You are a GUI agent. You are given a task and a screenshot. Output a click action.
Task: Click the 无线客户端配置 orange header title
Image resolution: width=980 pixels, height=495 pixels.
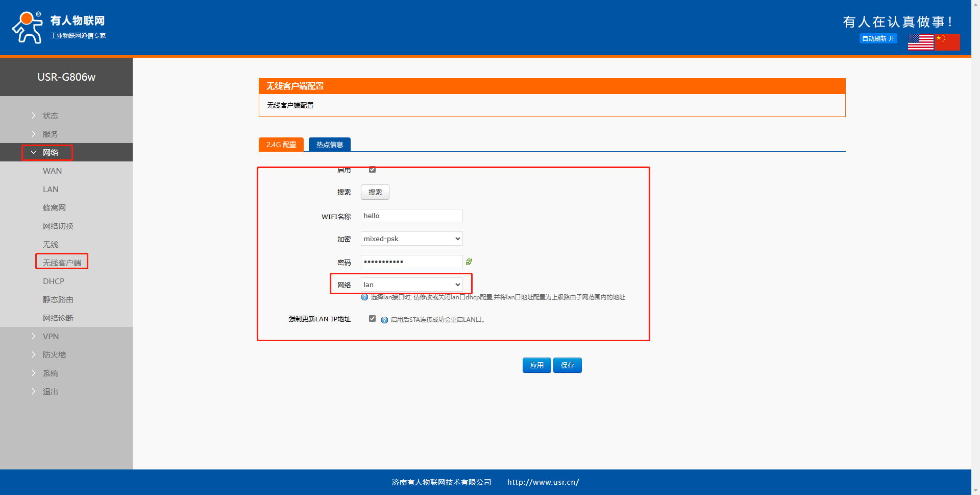coord(295,86)
